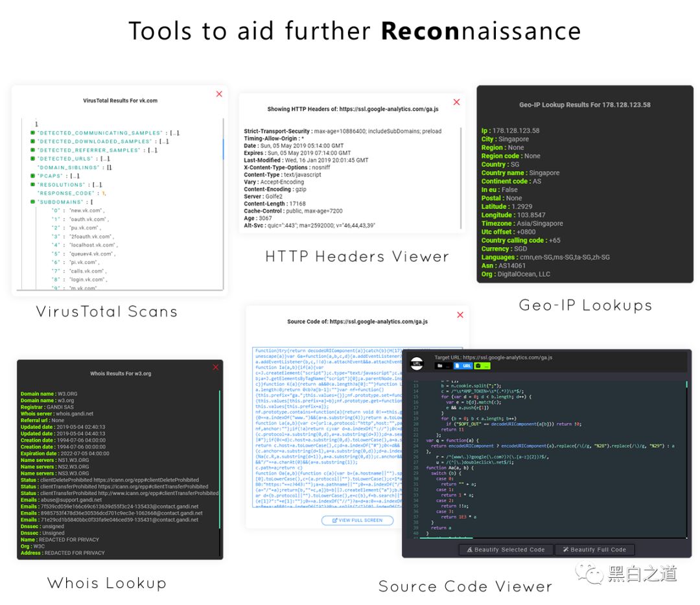Expand the PCAPS tree node
This screenshot has width=700, height=605.
coord(32,176)
